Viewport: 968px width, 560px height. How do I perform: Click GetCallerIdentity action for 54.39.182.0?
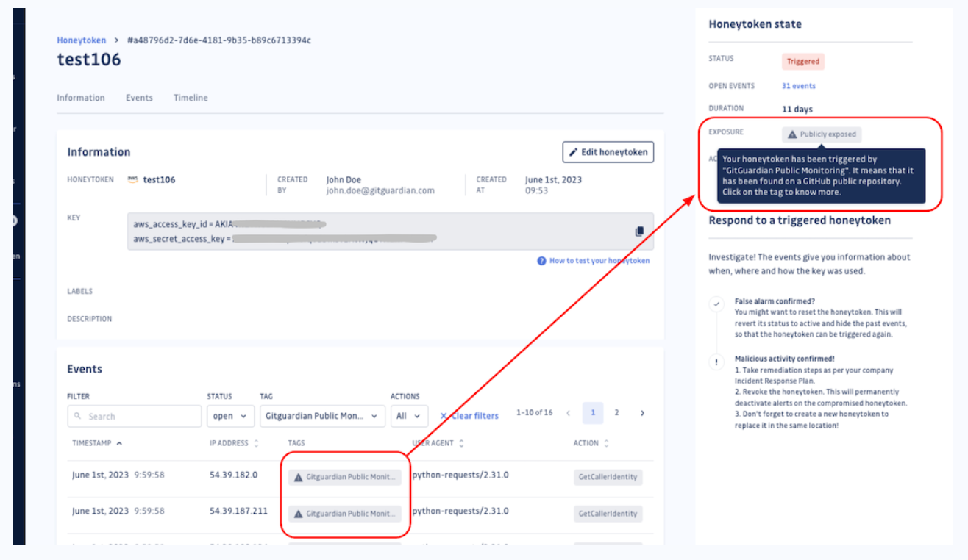point(608,477)
